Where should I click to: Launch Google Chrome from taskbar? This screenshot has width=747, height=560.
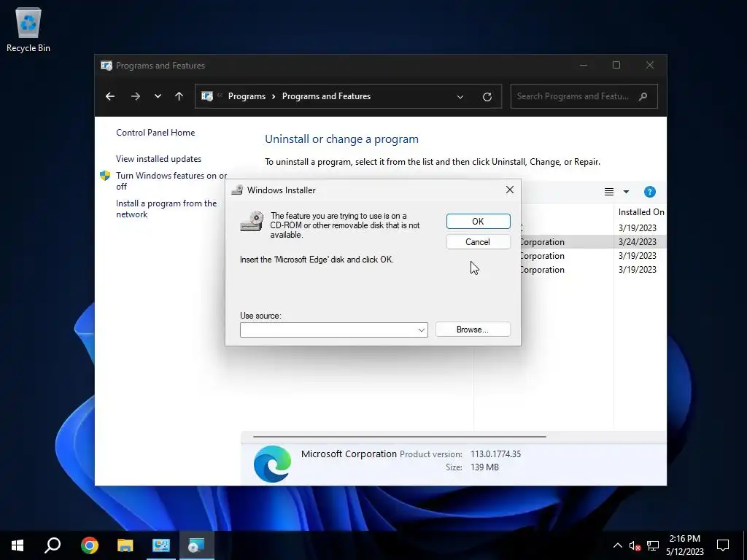click(89, 545)
